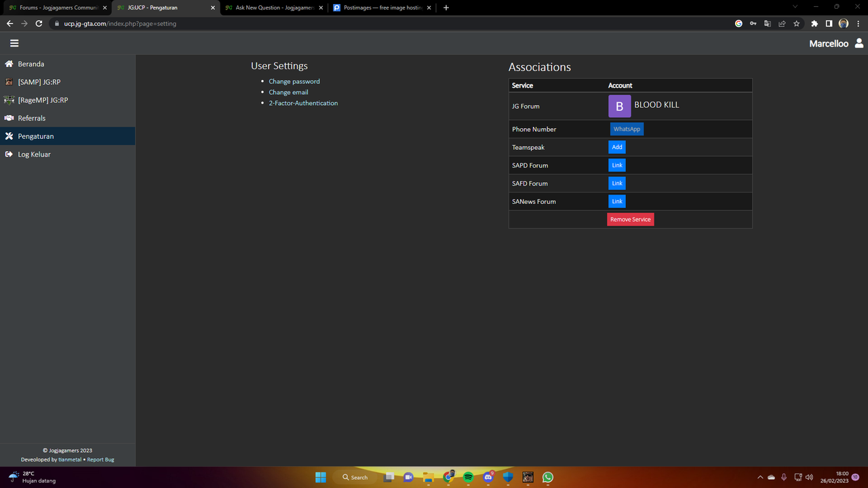Switch to Ask New Question tab
Image resolution: width=868 pixels, height=488 pixels.
(274, 7)
